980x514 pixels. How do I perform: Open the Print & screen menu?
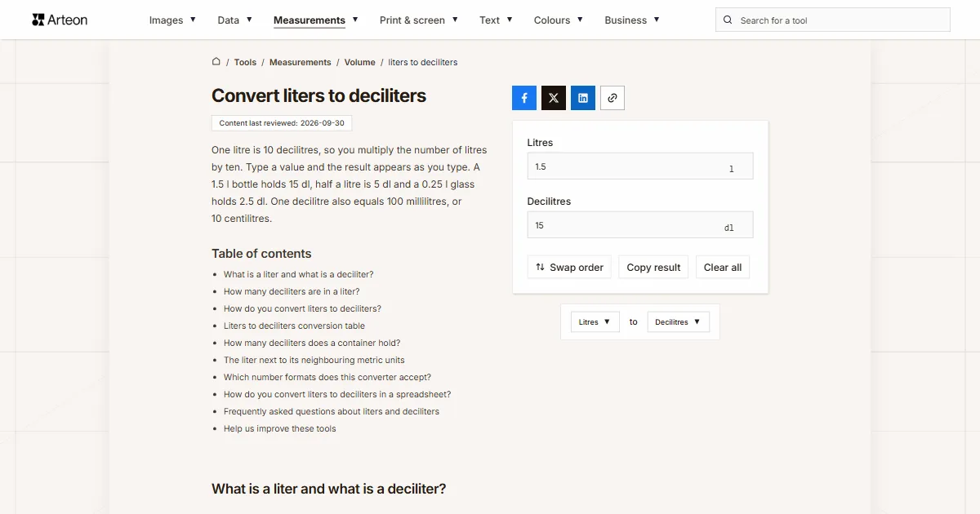[419, 20]
